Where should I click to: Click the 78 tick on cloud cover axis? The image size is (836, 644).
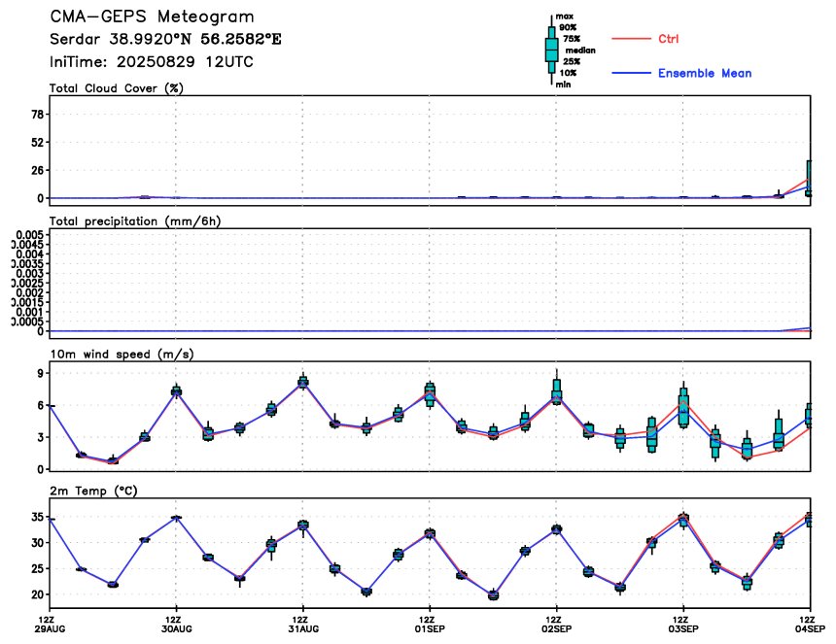coord(37,115)
